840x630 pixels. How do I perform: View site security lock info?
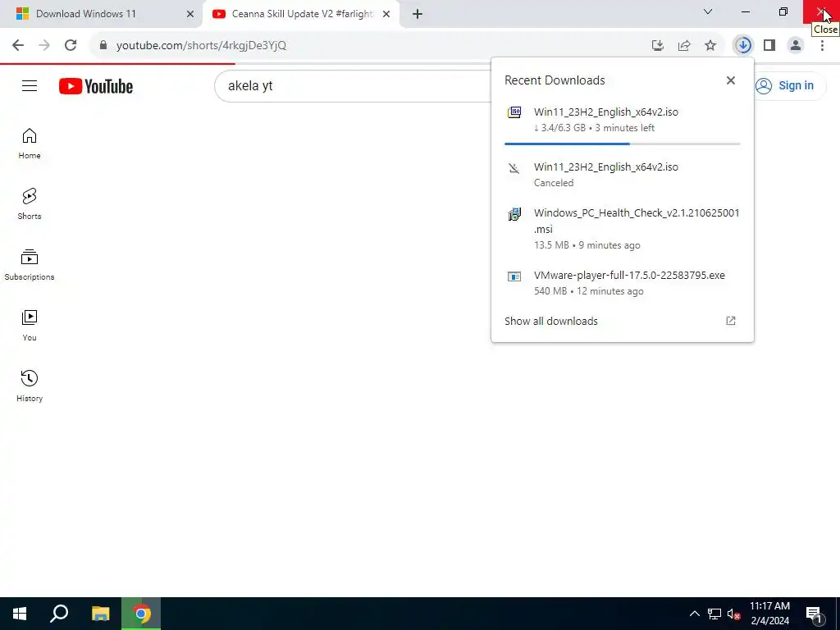103,45
